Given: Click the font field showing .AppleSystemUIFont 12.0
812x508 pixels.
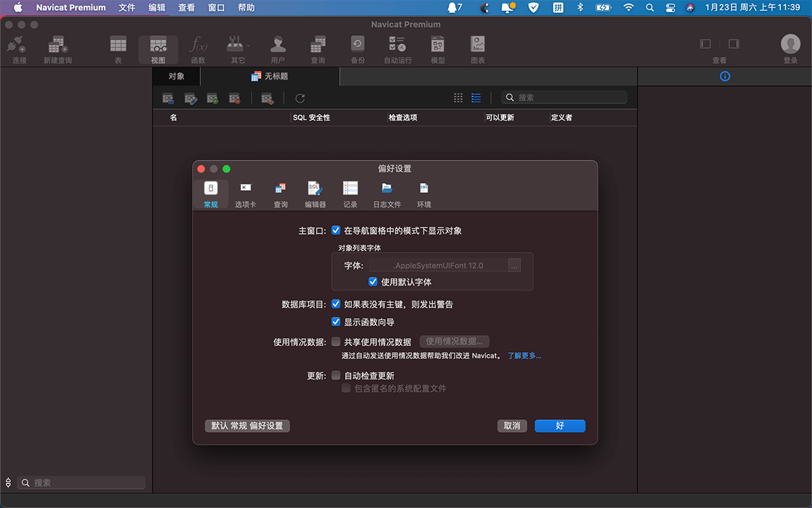Looking at the screenshot, I should pyautogui.click(x=438, y=266).
